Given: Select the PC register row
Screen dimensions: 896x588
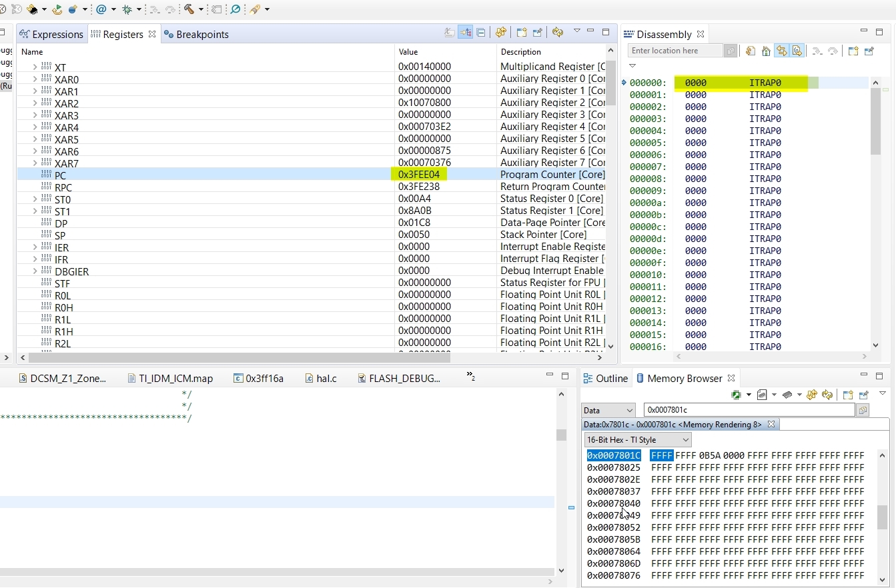Looking at the screenshot, I should 311,175.
